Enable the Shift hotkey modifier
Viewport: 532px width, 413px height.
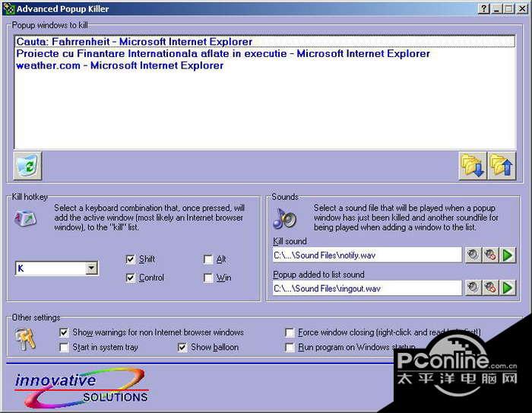click(x=130, y=259)
